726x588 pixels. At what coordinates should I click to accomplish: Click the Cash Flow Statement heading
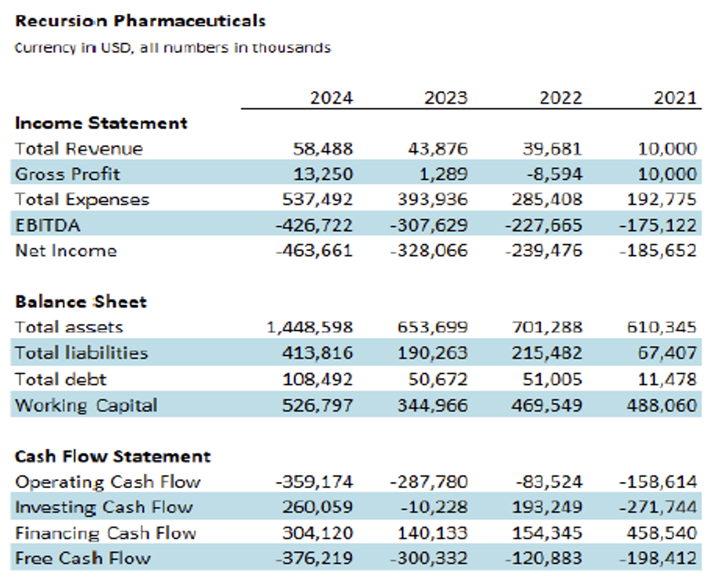coord(113,456)
